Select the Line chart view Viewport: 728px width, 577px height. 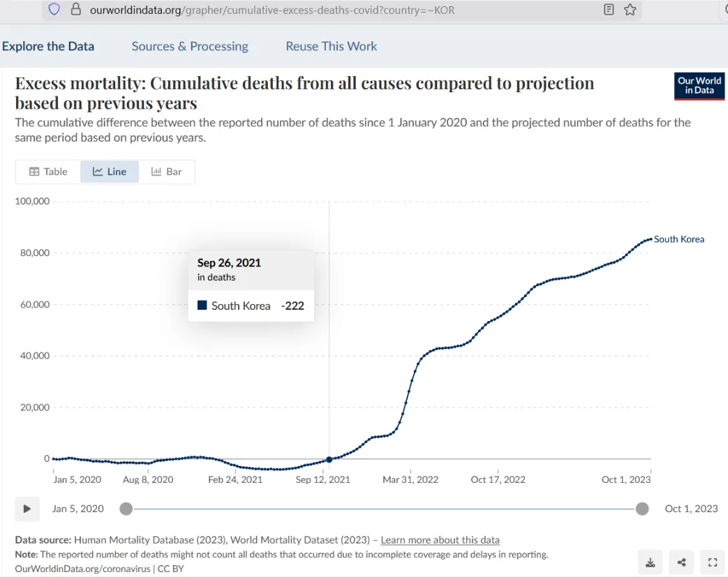[110, 172]
